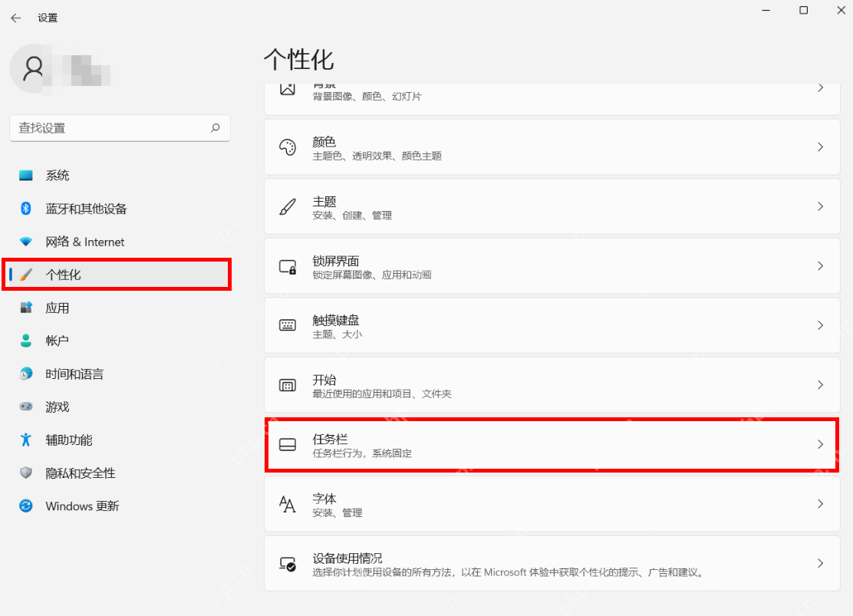
Task: Click the globe clock icon beside 时间和语言
Action: (x=25, y=374)
